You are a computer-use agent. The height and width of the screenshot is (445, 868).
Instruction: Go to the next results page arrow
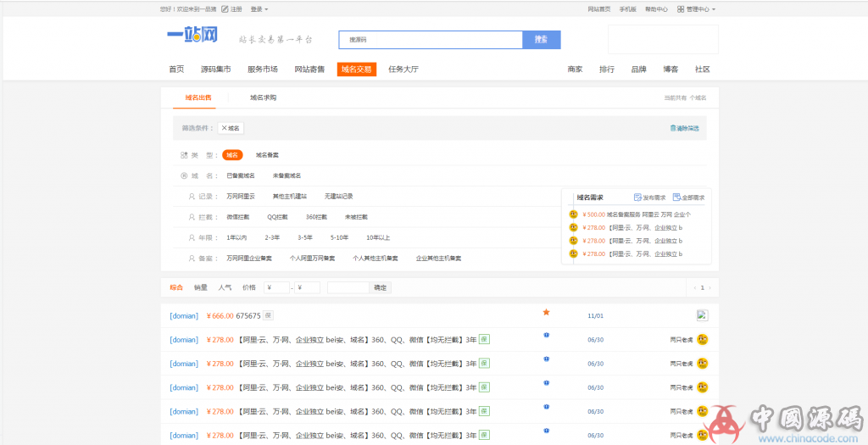pos(710,288)
